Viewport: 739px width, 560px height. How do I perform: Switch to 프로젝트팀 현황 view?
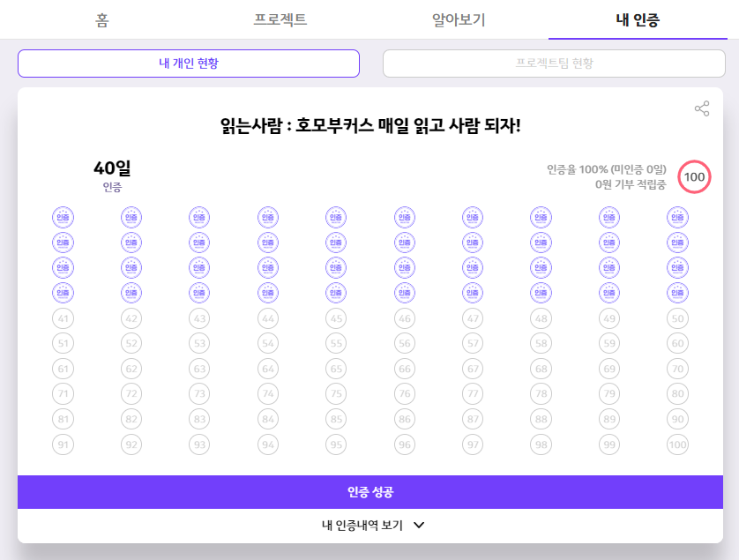pyautogui.click(x=554, y=63)
